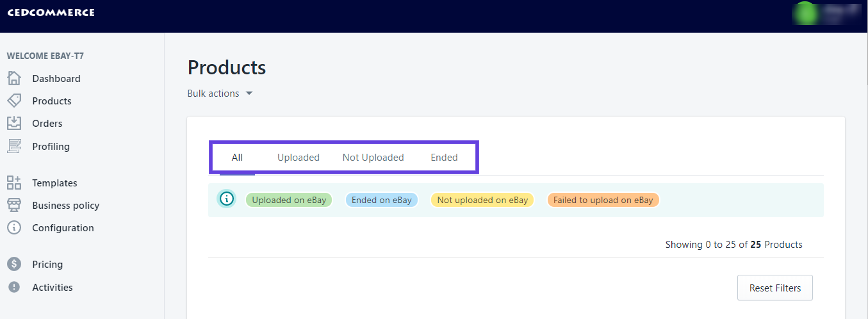This screenshot has width=868, height=319.
Task: Click the info icon beside status badges
Action: coord(226,199)
